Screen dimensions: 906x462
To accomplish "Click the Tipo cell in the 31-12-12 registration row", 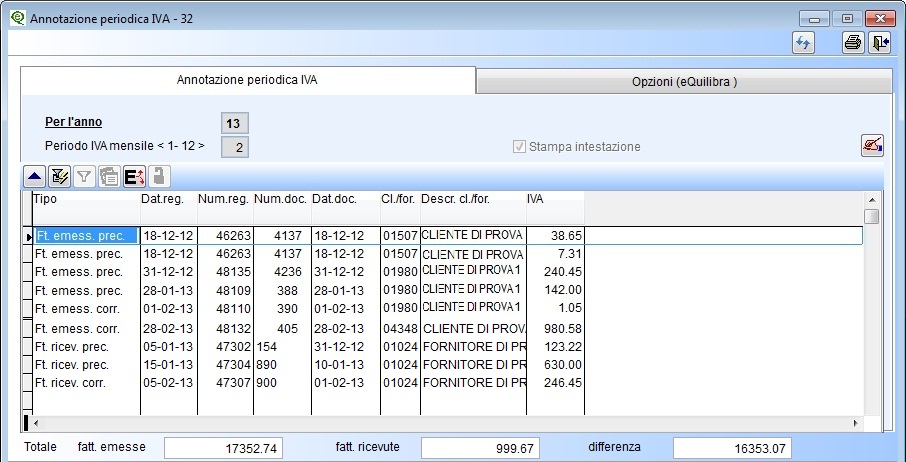I will point(86,271).
